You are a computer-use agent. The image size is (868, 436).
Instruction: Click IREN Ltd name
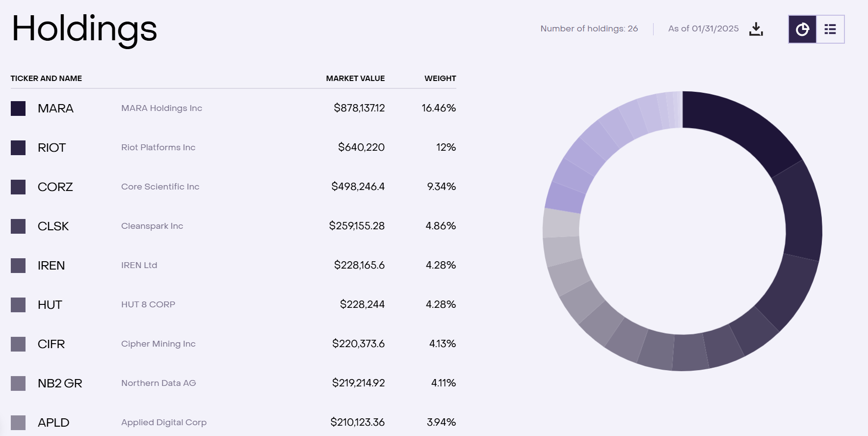pos(139,265)
